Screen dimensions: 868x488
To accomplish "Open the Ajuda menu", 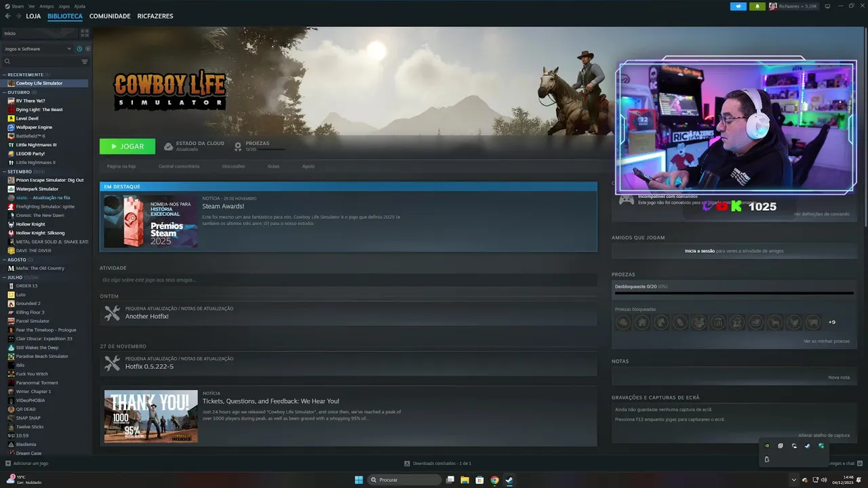I will pos(79,6).
